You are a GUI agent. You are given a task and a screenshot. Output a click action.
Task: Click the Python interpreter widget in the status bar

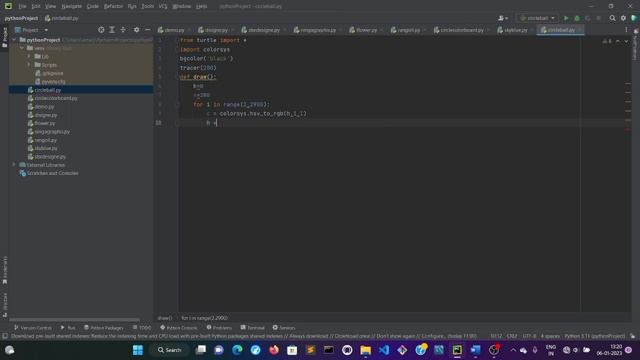(x=594, y=336)
